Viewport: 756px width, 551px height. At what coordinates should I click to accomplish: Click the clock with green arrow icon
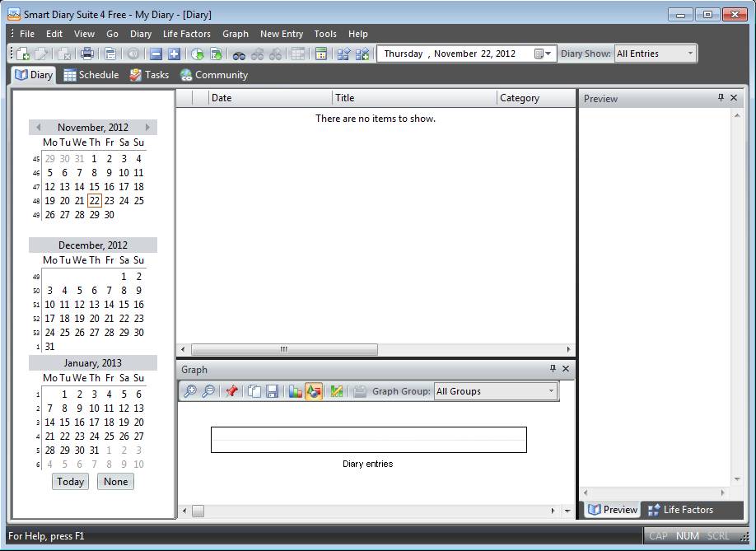pos(197,54)
